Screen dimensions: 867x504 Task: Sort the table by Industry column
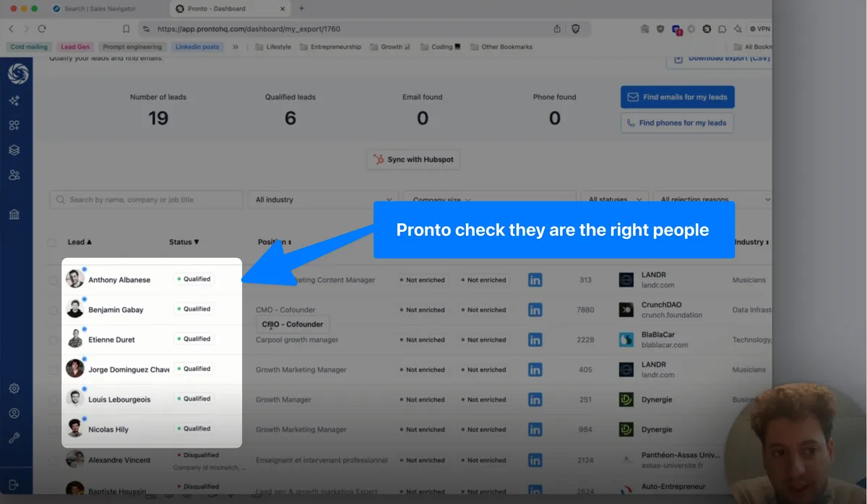(751, 243)
